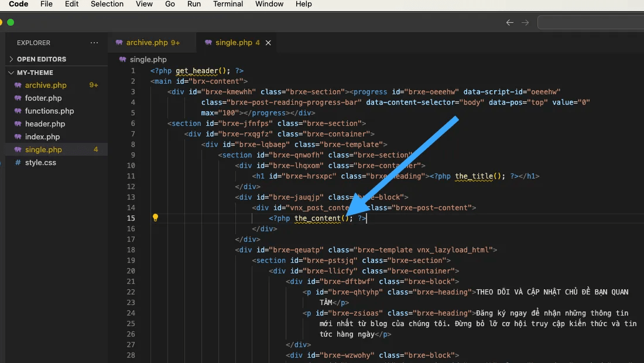
Task: Open the Selection menu
Action: (x=107, y=4)
